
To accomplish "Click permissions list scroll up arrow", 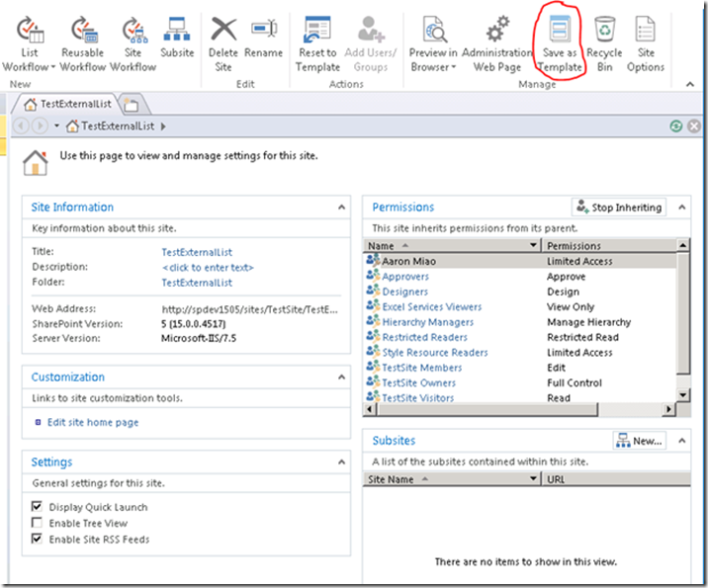I will click(683, 245).
